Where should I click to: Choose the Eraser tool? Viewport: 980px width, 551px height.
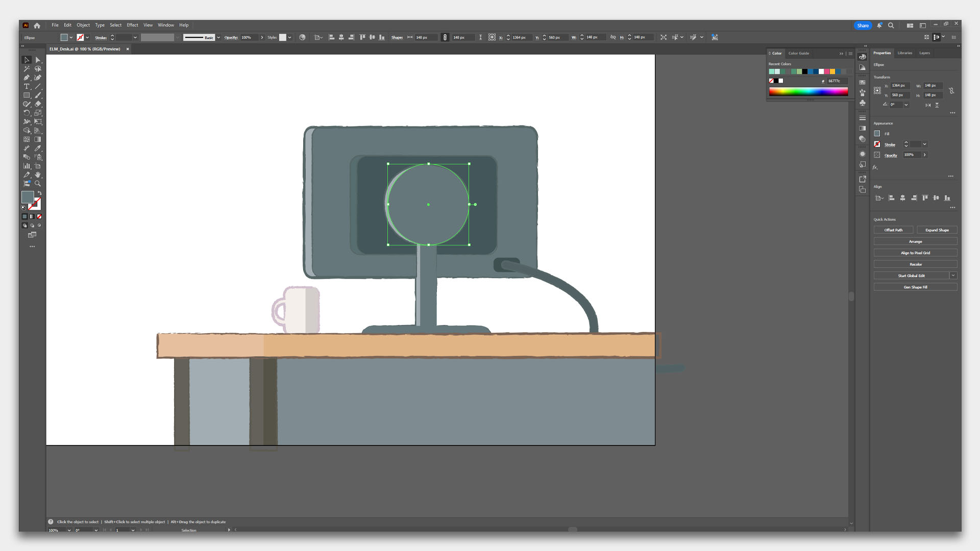[x=38, y=104]
